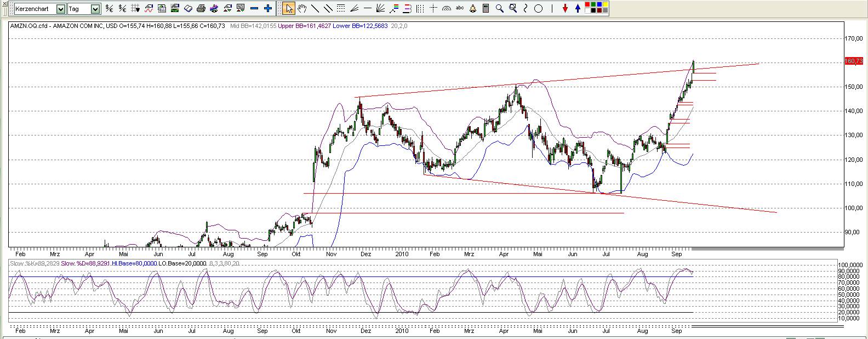Pick the green color swatch
The width and height of the screenshot is (868, 339).
coord(593,5)
